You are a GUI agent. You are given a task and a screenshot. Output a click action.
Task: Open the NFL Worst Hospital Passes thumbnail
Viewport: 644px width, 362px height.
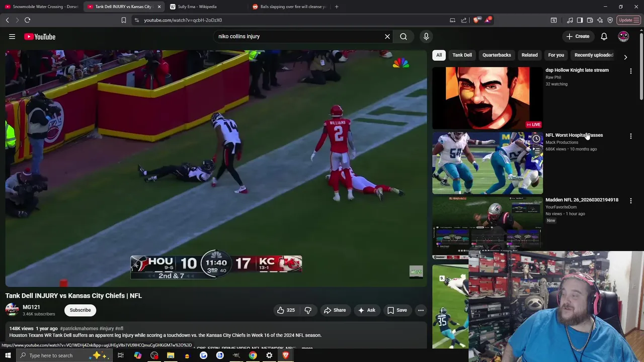(x=488, y=163)
